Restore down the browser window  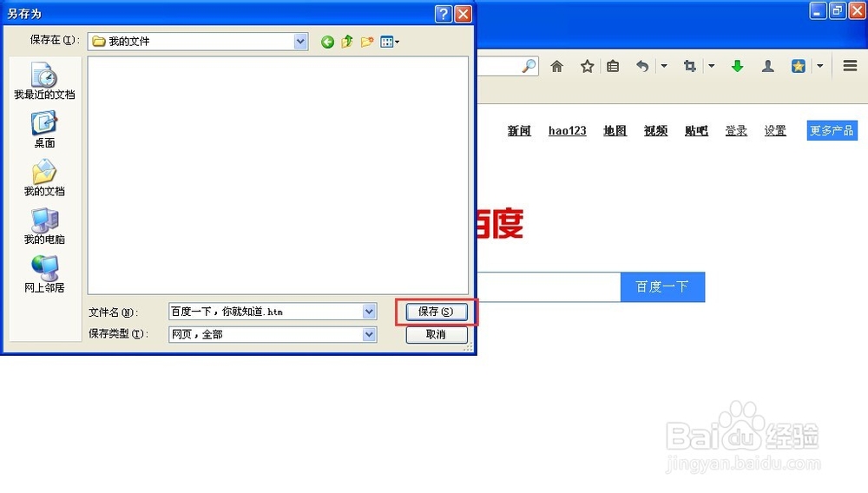[838, 10]
